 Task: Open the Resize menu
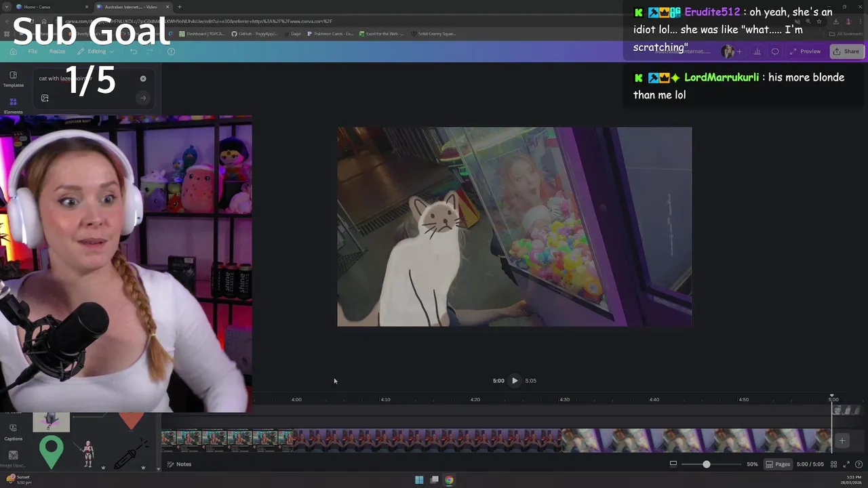(57, 52)
